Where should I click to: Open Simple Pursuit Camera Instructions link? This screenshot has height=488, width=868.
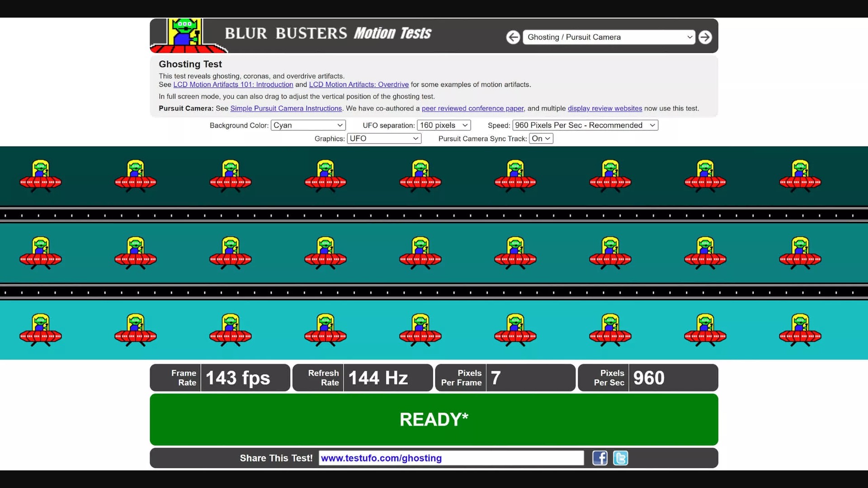[286, 108]
